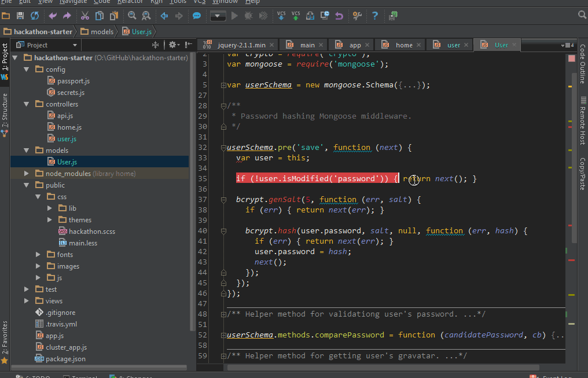Open the Project view type dropdown
The image size is (588, 378).
point(75,45)
